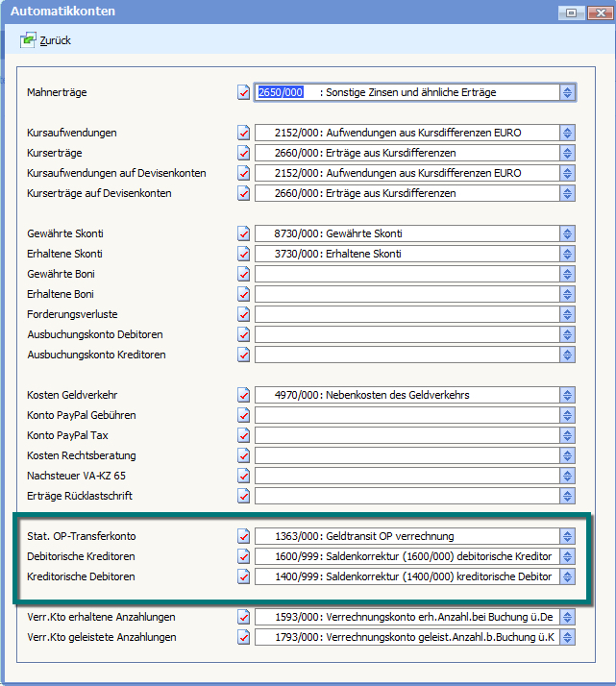Select the Kosten Rechtsberatung account field
This screenshot has width=616, height=686.
[407, 455]
